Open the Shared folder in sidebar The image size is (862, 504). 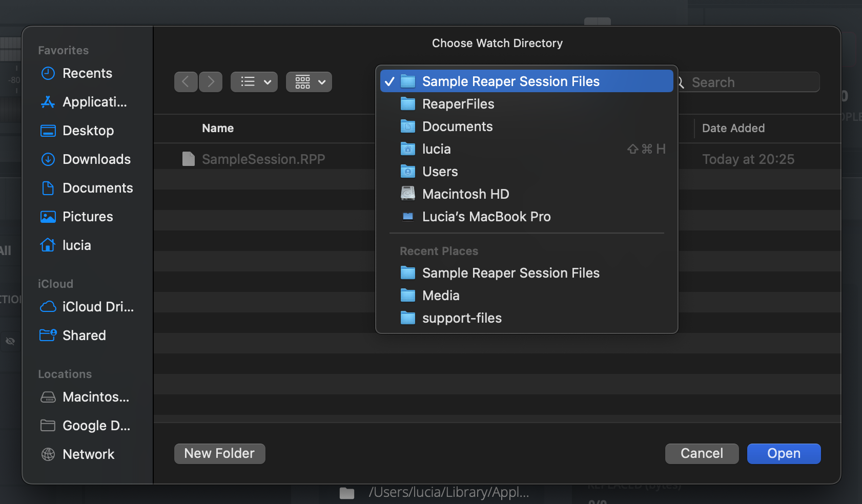click(84, 335)
